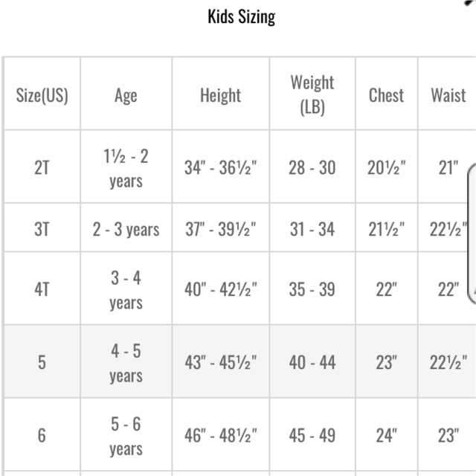The image size is (476, 476).
Task: Click the 45 - 49 weight cell
Action: tap(312, 435)
